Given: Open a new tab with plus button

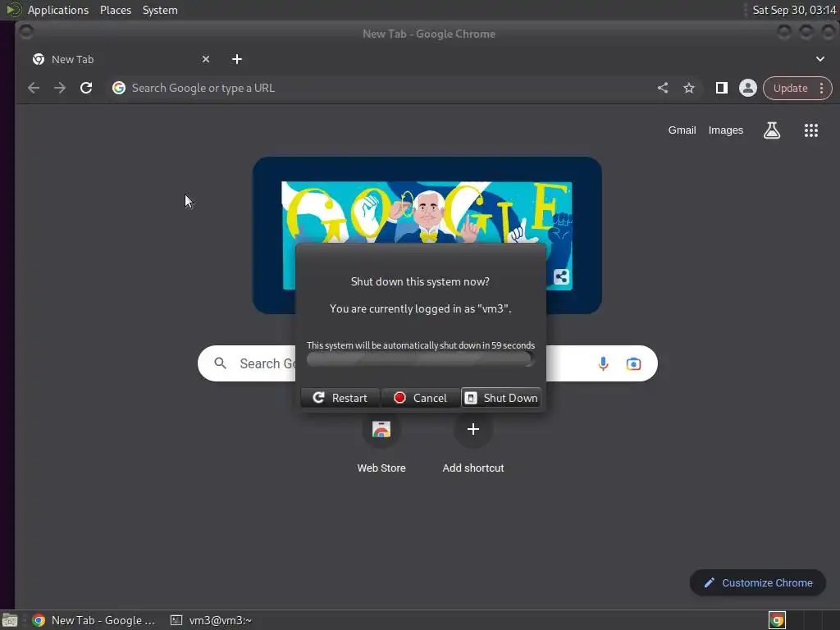Looking at the screenshot, I should (237, 59).
